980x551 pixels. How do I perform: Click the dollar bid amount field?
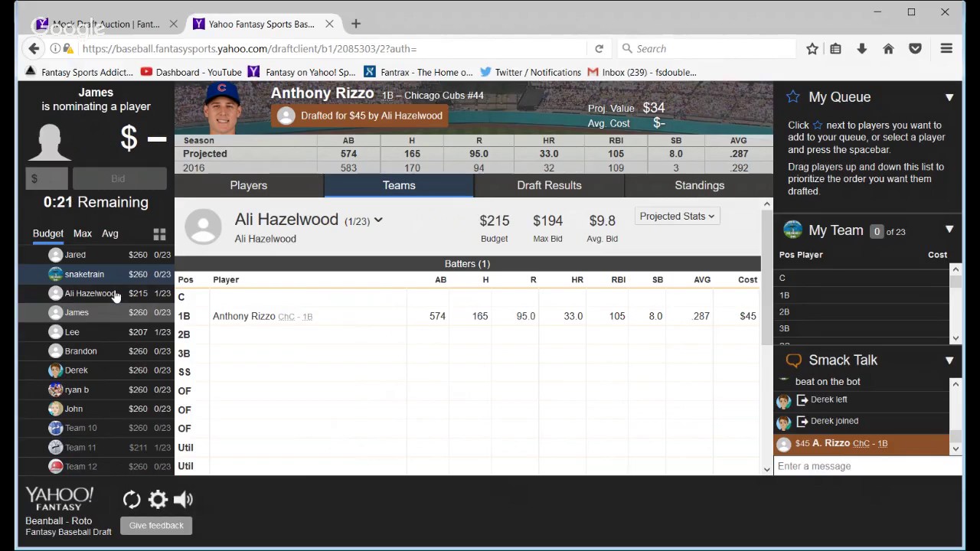point(47,178)
